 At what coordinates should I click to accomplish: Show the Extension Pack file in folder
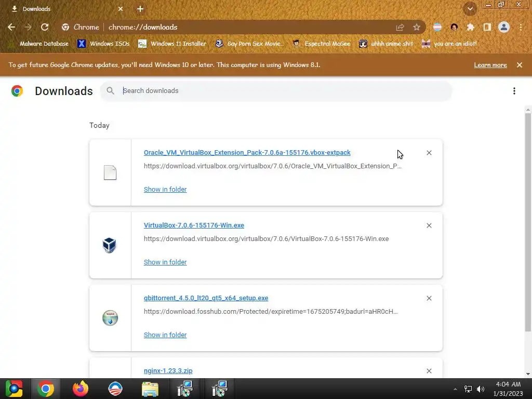[x=165, y=189]
